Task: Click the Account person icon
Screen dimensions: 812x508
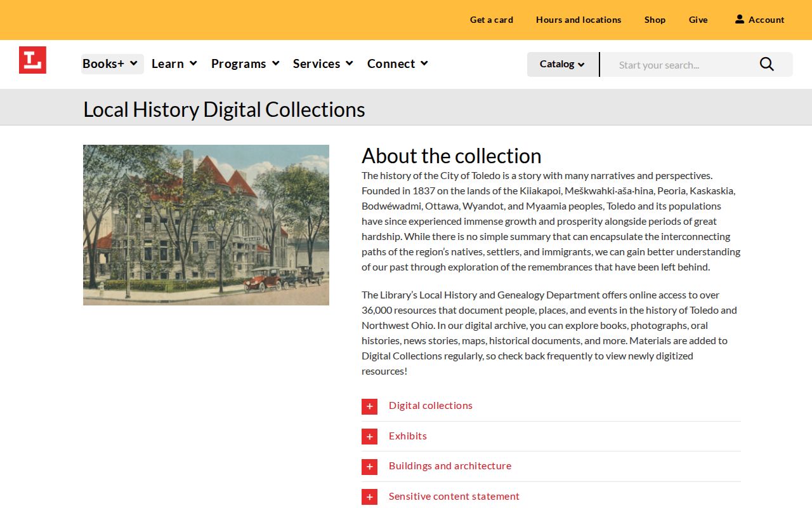Action: [x=740, y=19]
